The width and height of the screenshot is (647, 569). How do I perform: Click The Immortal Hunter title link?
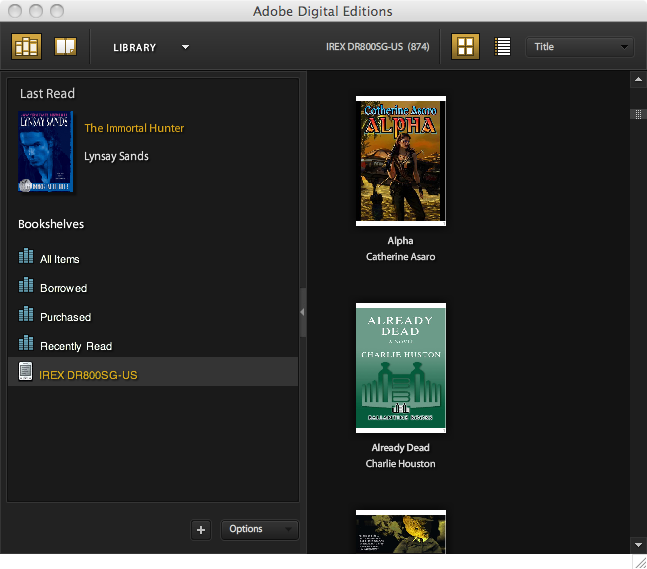134,128
